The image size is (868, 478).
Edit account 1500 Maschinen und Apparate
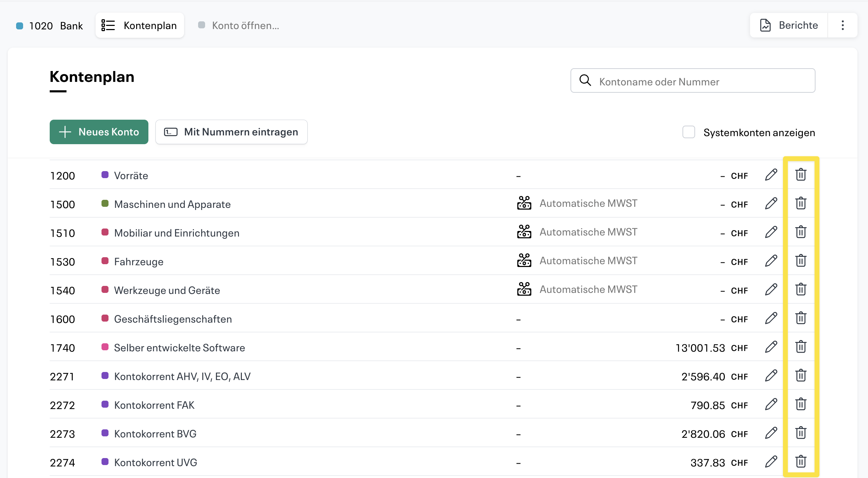tap(771, 203)
